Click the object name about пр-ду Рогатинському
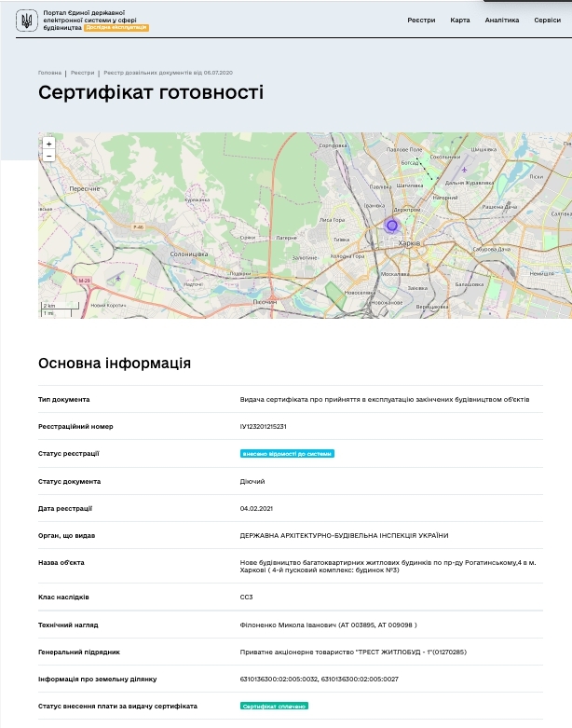This screenshot has width=572, height=728. tap(388, 566)
